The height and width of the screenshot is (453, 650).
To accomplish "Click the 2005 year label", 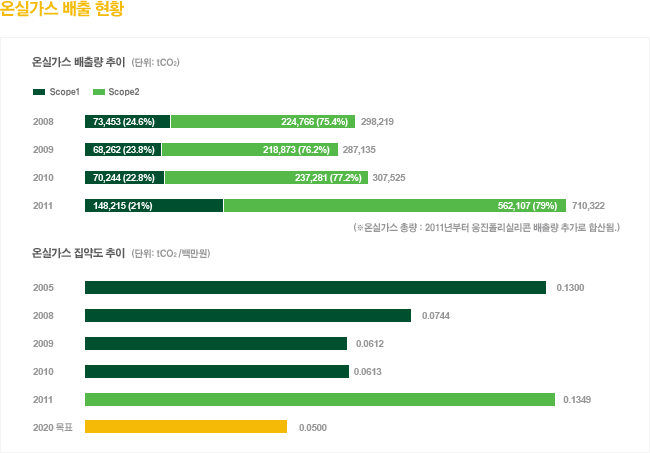I will (44, 288).
